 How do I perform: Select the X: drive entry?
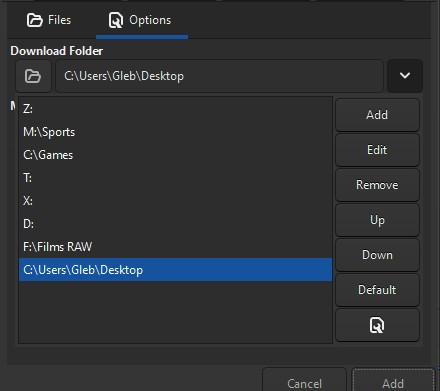[x=175, y=201]
